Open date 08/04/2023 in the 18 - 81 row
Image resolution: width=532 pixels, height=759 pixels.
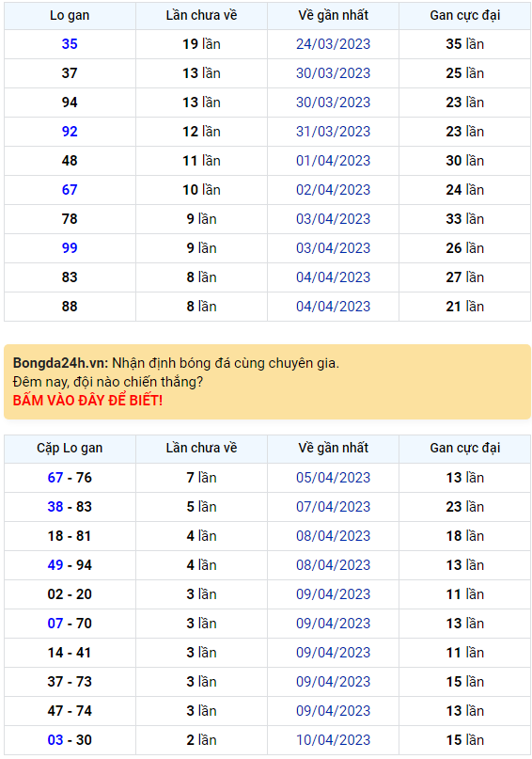334,536
